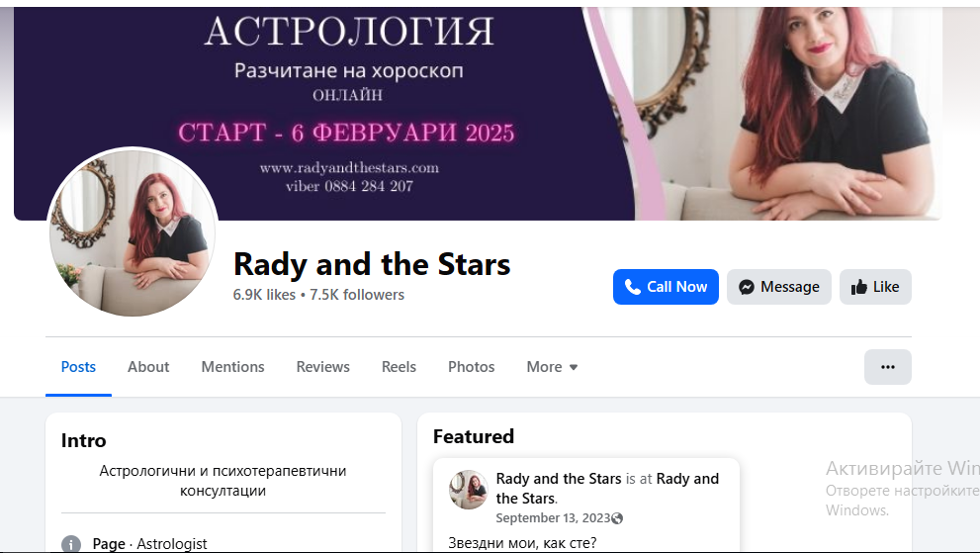Click the phone icon in Call Now
The width and height of the screenshot is (980, 553).
[x=633, y=287]
